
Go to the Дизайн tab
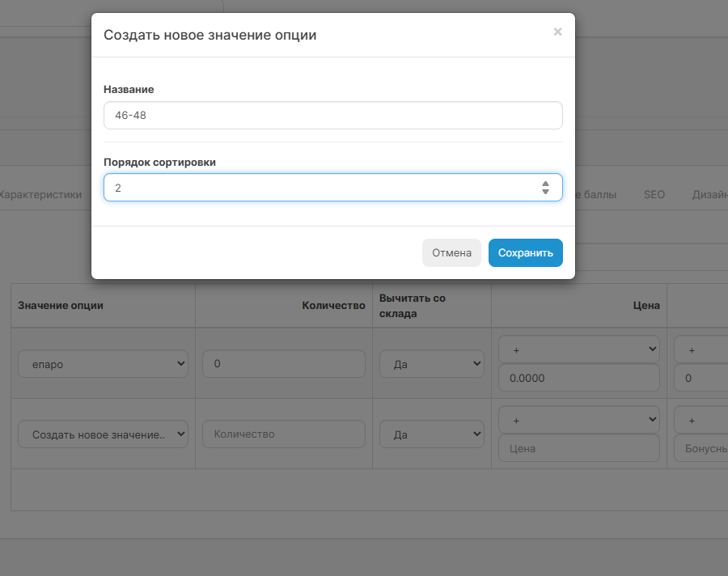709,194
